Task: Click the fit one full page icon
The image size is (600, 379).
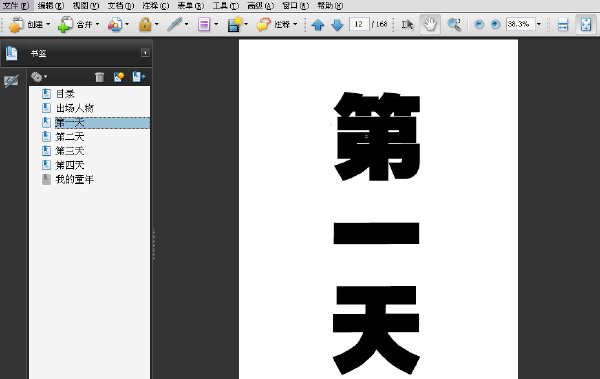Action: click(586, 25)
